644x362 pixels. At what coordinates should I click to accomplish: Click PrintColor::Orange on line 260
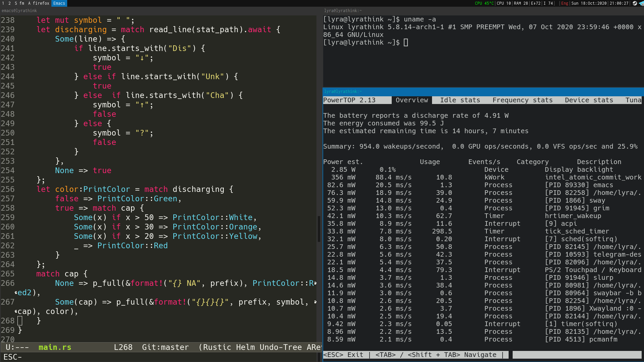point(215,227)
